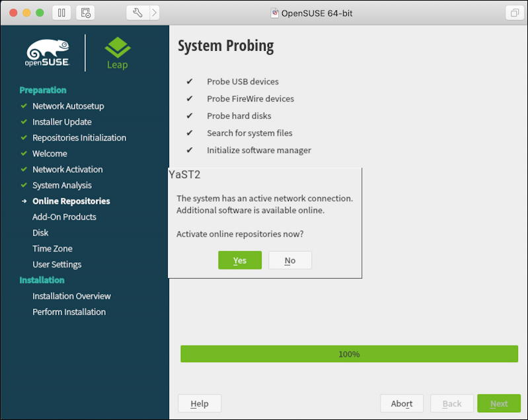
Task: Click the System Probing heading
Action: coord(225,46)
